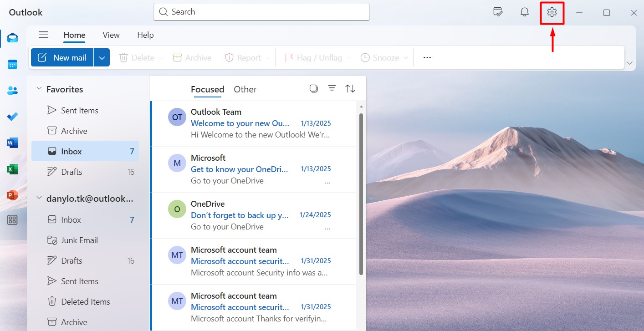Viewport: 644px width, 331px height.
Task: Click Delete in ribbon
Action: 137,58
